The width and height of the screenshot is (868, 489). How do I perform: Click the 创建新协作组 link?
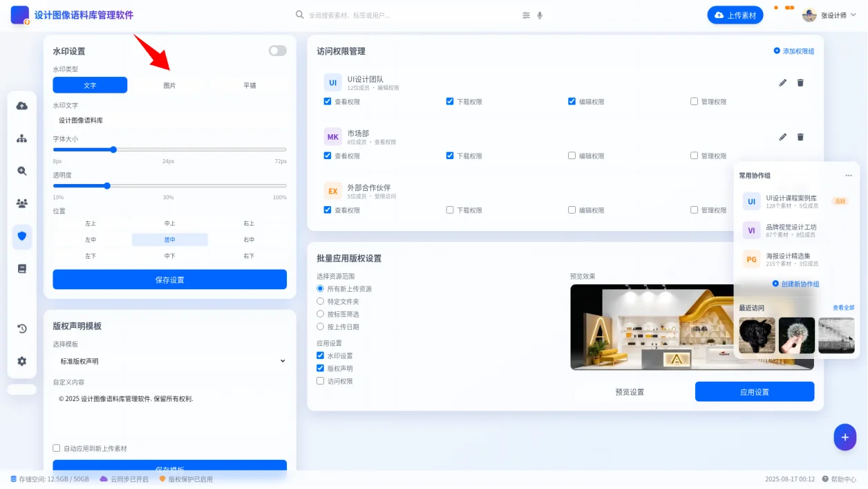coord(795,284)
